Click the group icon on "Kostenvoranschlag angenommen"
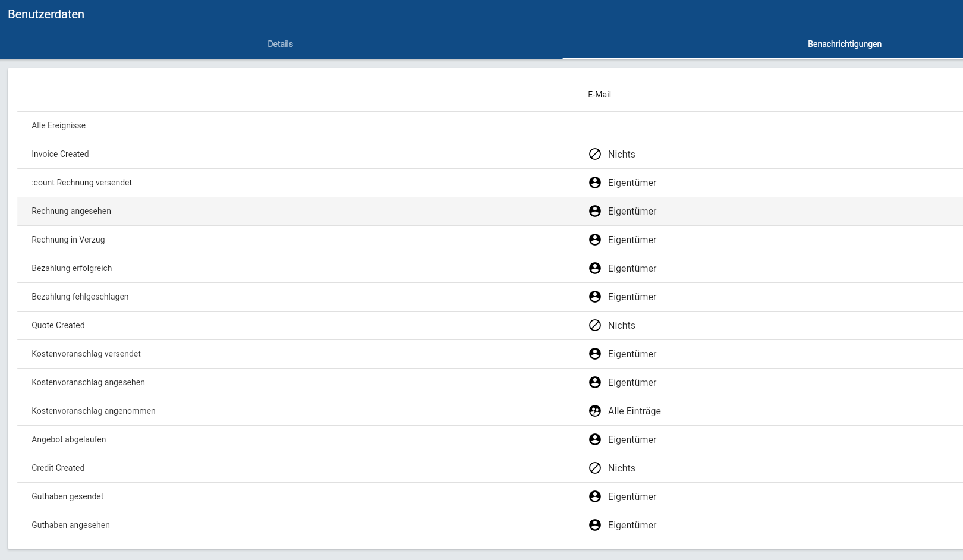 coord(595,411)
